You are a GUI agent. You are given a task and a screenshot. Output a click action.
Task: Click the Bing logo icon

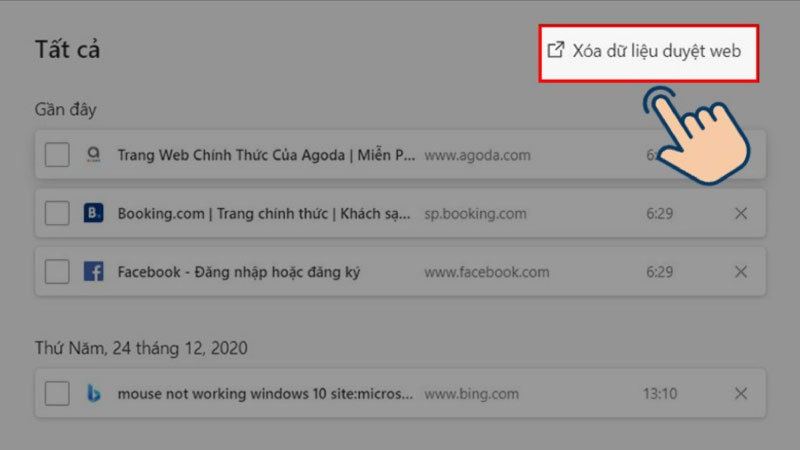click(94, 393)
